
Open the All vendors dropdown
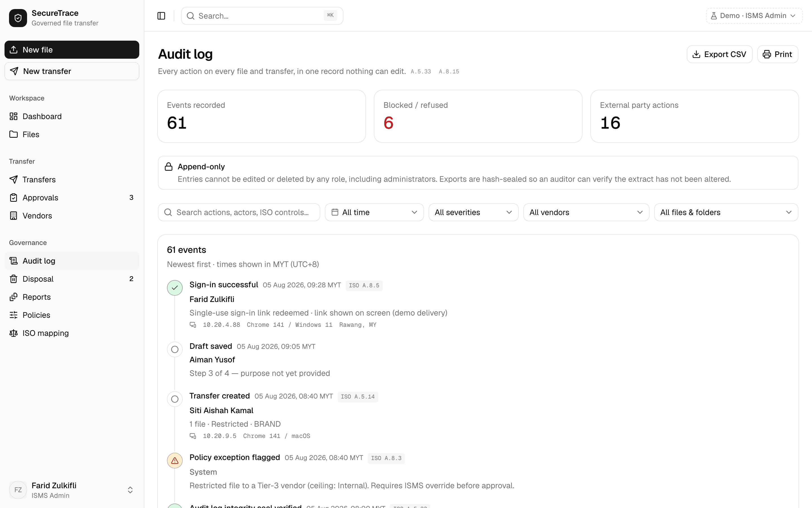coord(586,212)
